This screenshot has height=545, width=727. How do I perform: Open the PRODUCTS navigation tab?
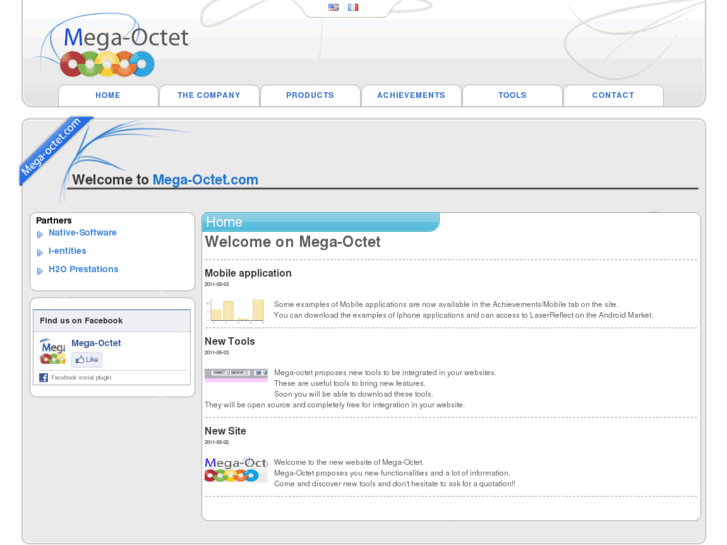click(x=310, y=95)
